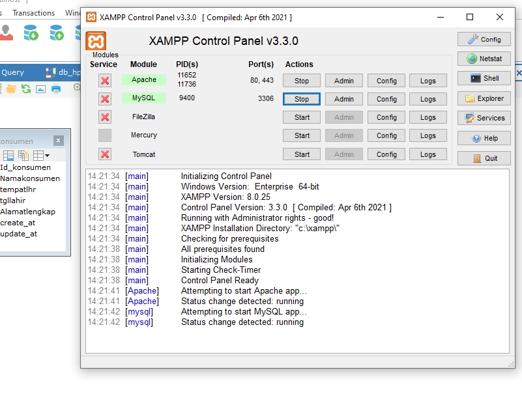Image resolution: width=522 pixels, height=420 pixels.
Task: Click the blue printer icon in background toolbar
Action: [x=56, y=89]
